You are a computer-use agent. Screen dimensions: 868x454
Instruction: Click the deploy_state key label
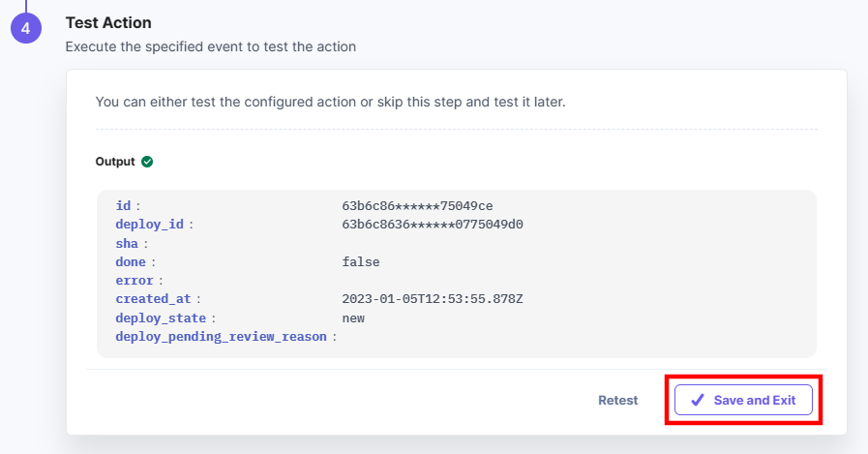(x=161, y=318)
